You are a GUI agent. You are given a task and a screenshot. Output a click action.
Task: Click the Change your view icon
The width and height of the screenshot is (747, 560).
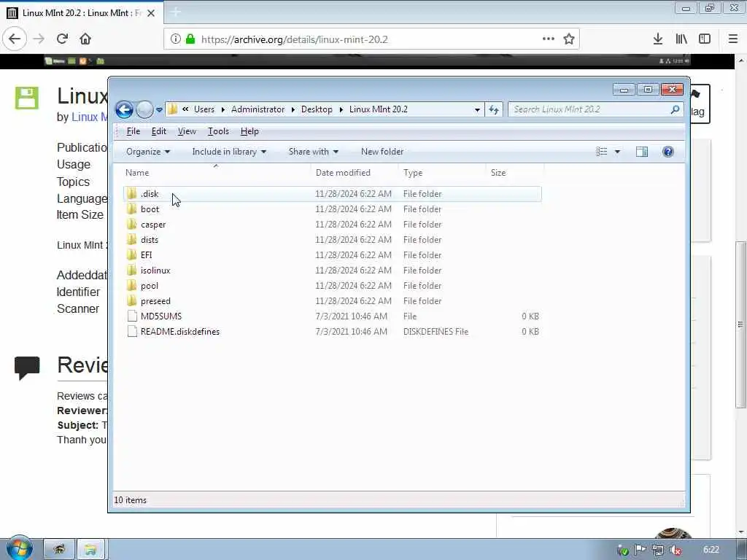[x=601, y=152]
